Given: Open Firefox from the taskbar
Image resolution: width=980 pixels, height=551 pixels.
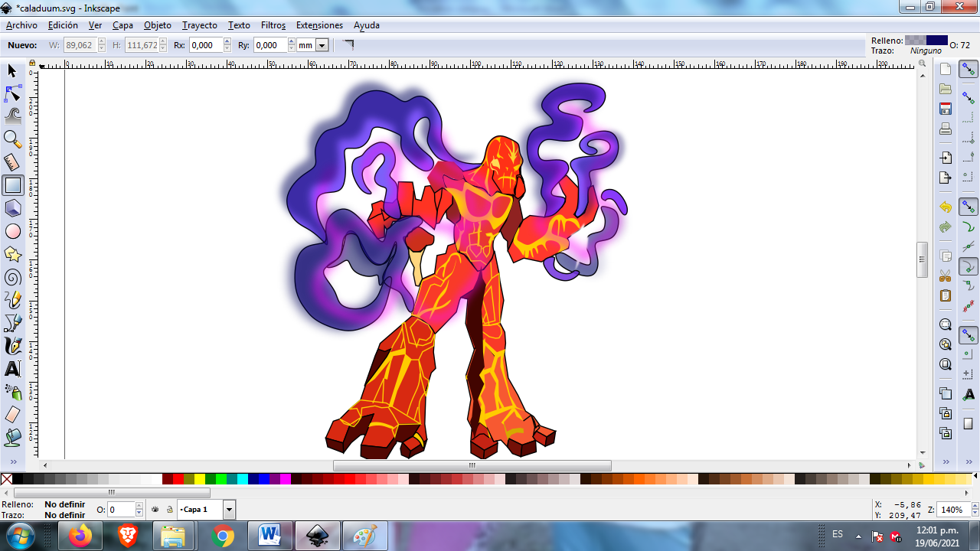Looking at the screenshot, I should click(x=79, y=536).
